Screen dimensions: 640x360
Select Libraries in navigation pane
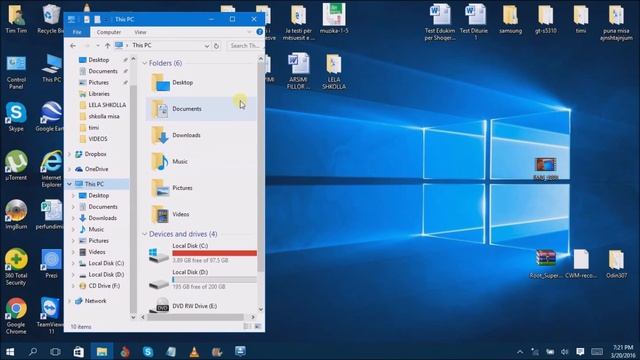pos(99,94)
